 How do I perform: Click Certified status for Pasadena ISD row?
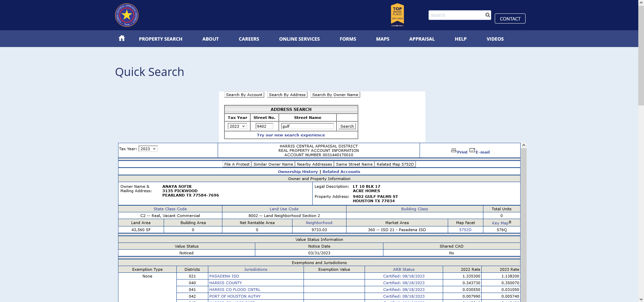[x=404, y=276]
